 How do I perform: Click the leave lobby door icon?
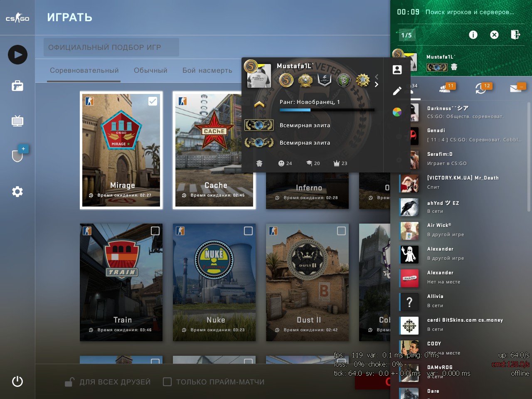tap(515, 34)
